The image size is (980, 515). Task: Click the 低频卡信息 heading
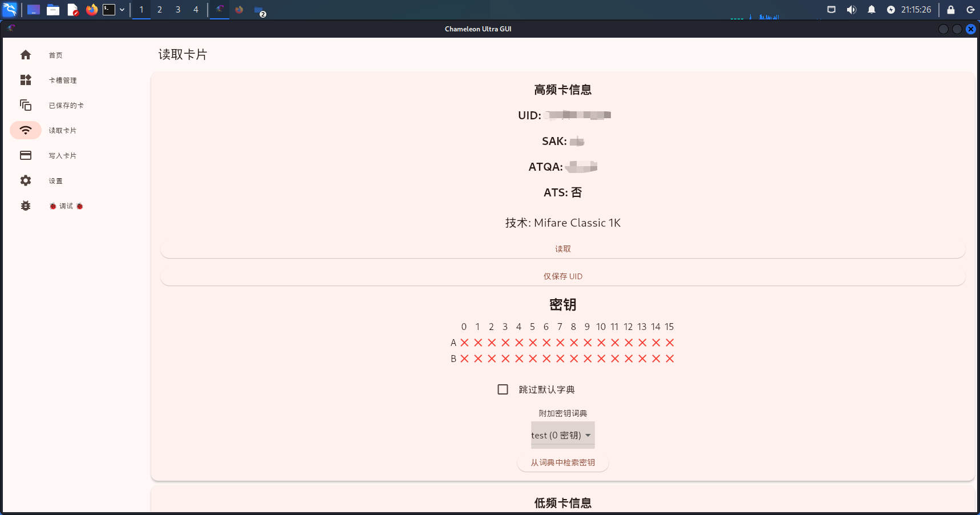pyautogui.click(x=563, y=503)
